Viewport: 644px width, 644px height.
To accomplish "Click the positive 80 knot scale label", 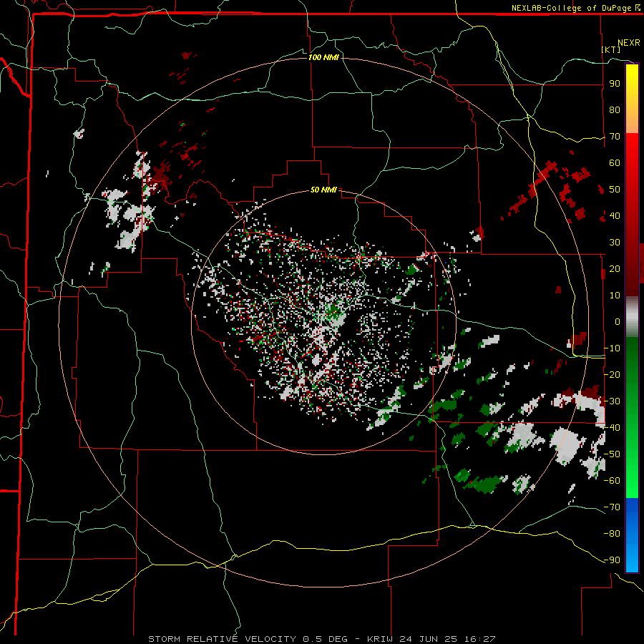I will click(x=615, y=110).
